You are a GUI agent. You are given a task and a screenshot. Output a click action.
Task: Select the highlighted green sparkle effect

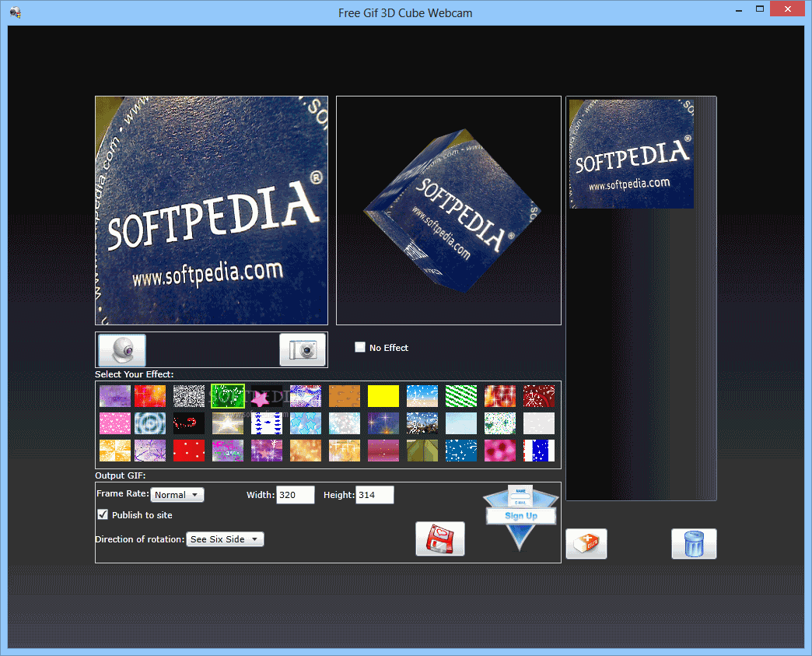pyautogui.click(x=228, y=396)
